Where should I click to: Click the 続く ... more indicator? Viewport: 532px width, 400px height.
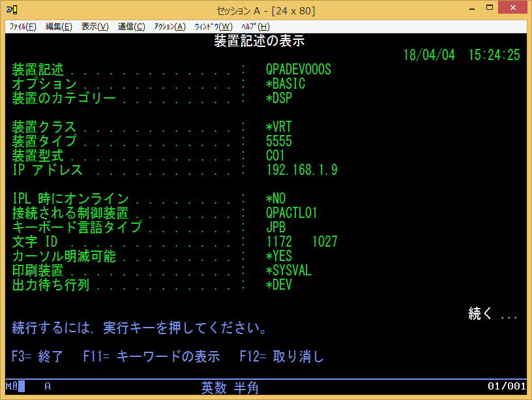(493, 314)
